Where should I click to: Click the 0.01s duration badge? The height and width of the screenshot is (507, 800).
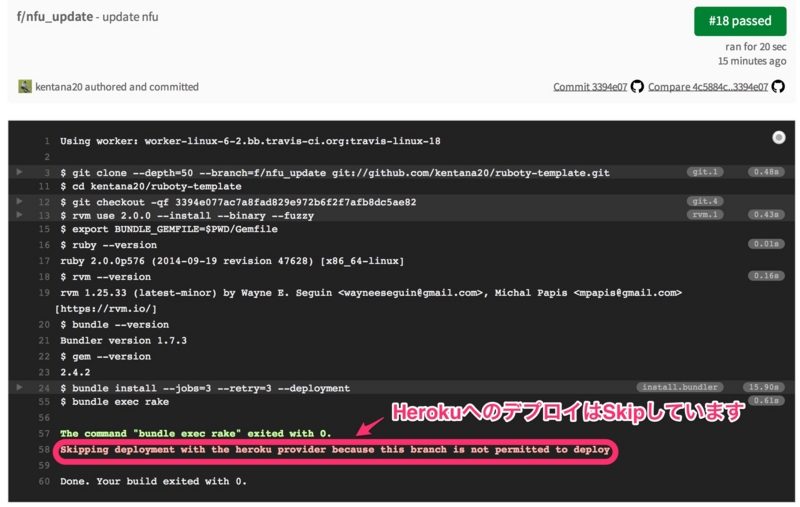[766, 244]
